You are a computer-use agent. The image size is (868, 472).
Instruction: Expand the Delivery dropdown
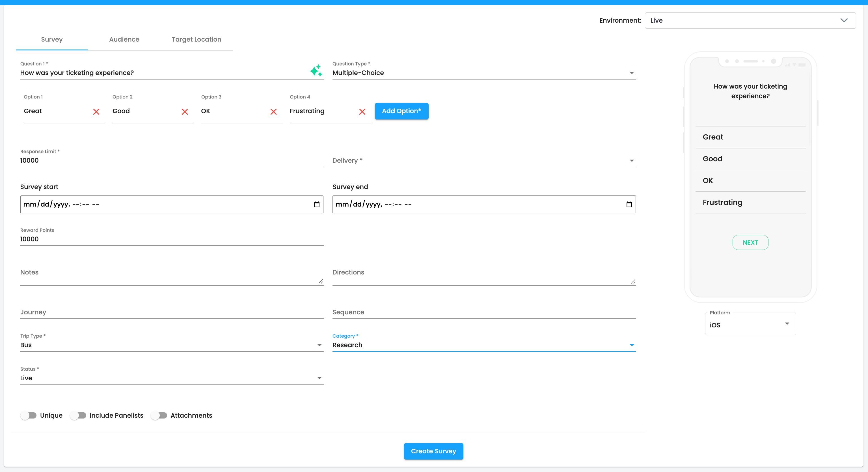483,160
